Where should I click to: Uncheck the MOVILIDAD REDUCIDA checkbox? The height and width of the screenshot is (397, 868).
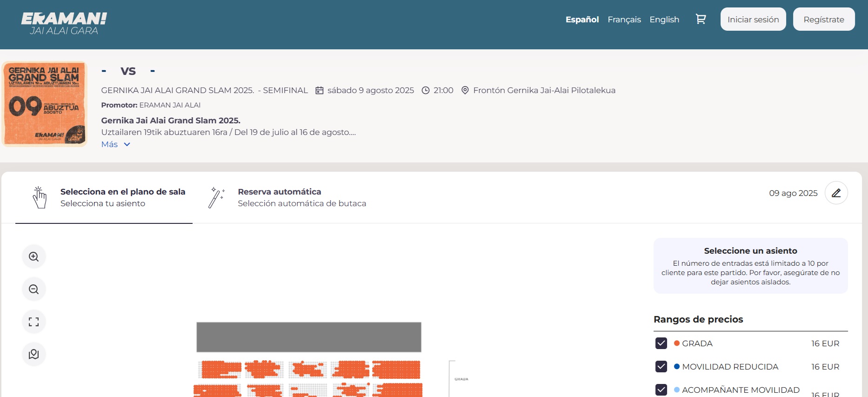click(661, 367)
